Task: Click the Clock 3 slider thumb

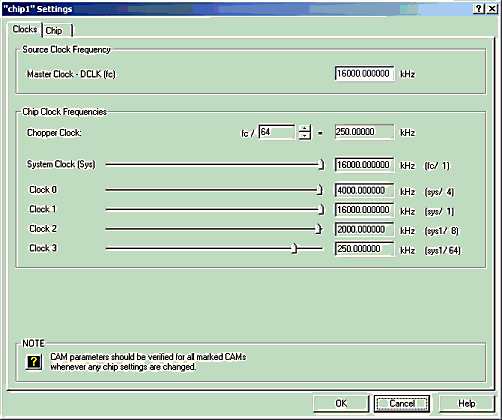Action: coord(294,248)
